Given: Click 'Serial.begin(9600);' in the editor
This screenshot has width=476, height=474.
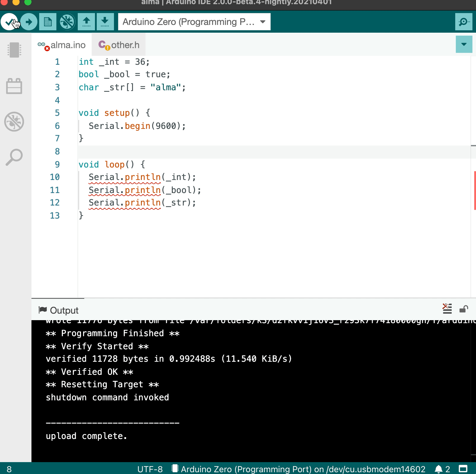Looking at the screenshot, I should point(137,126).
